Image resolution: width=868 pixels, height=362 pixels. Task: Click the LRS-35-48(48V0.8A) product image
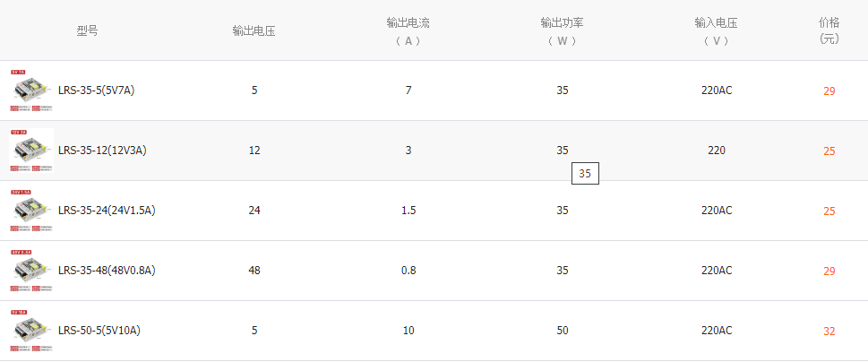point(31,271)
